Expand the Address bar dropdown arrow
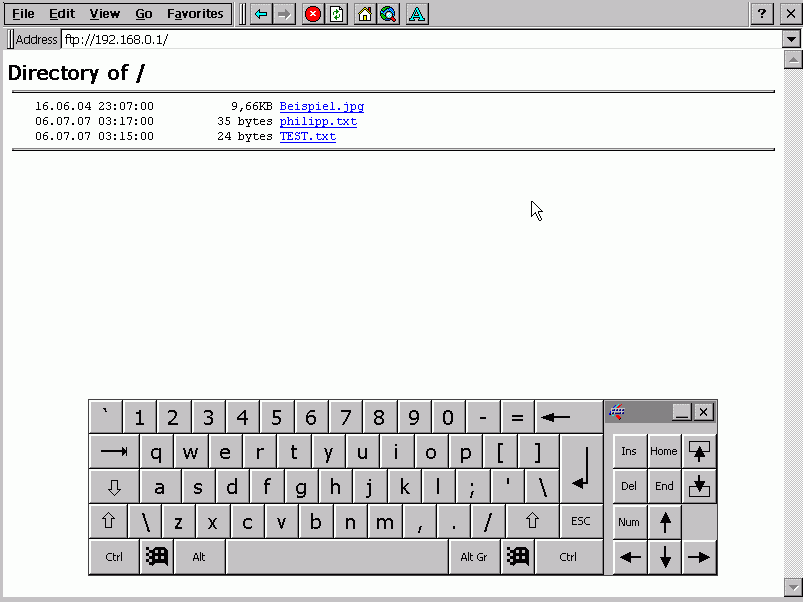803x602 pixels. coord(791,39)
